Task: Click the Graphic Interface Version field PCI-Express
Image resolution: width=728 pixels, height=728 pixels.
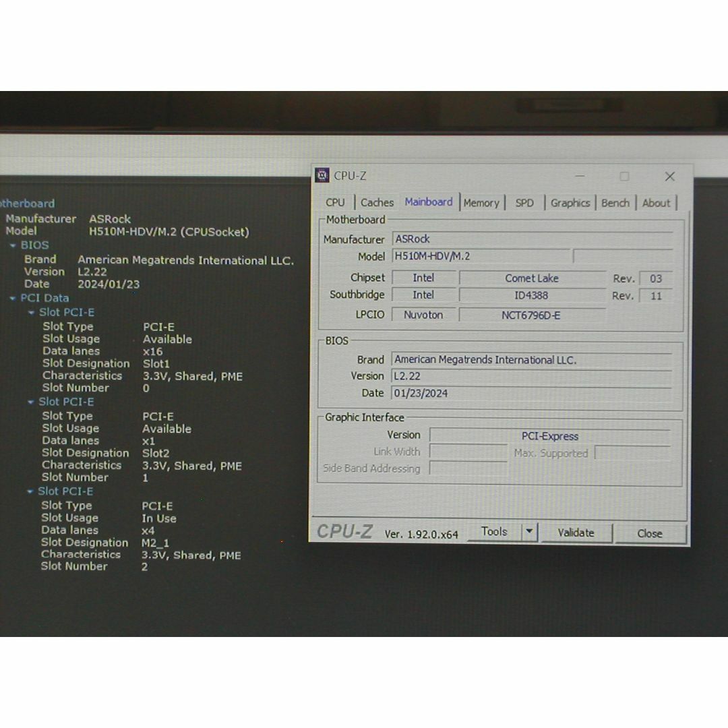Action: (550, 436)
